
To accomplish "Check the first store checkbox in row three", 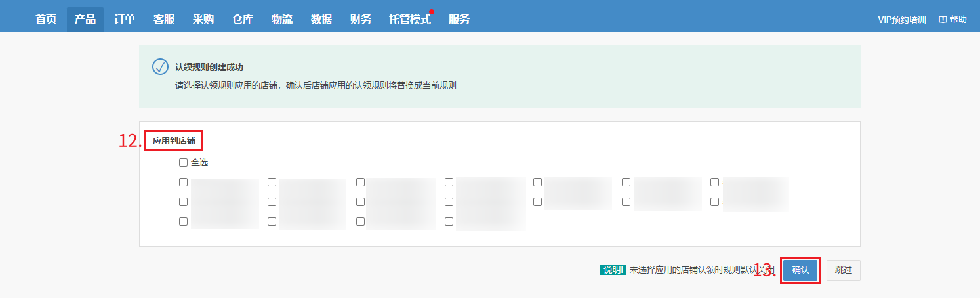I will [x=184, y=222].
